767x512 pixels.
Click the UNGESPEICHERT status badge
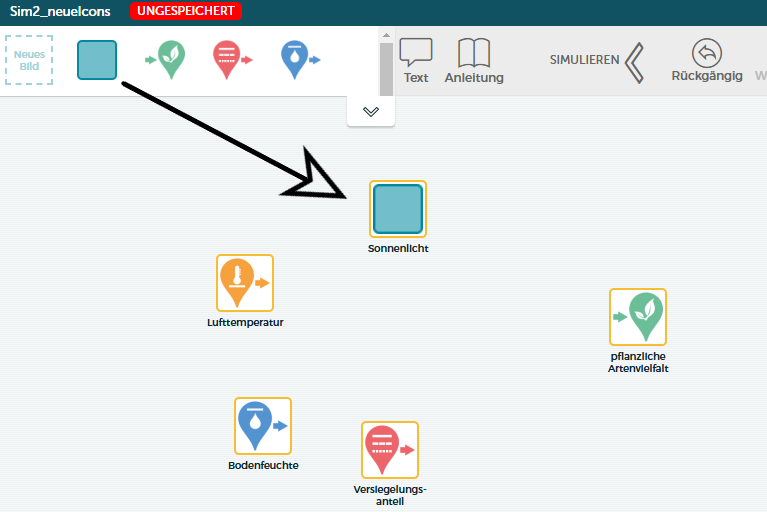[x=186, y=12]
